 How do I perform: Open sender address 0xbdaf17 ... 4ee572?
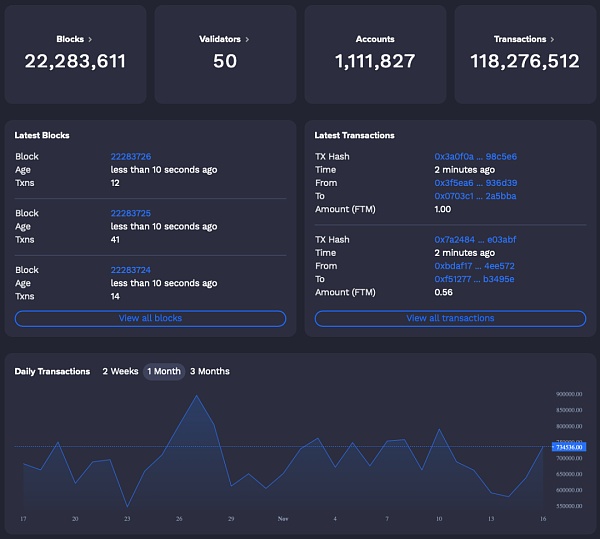point(475,266)
